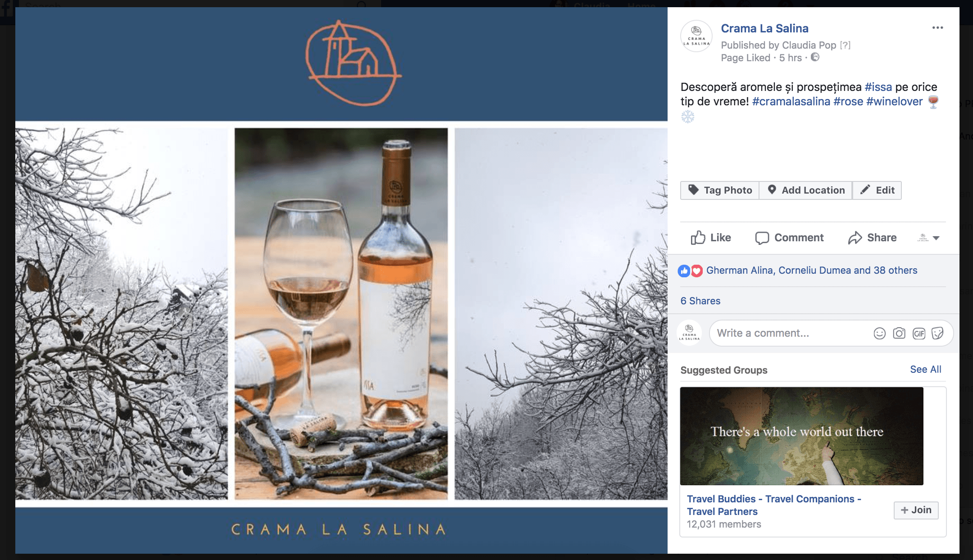Click the public audience globe icon
This screenshot has height=560, width=973.
(x=815, y=57)
